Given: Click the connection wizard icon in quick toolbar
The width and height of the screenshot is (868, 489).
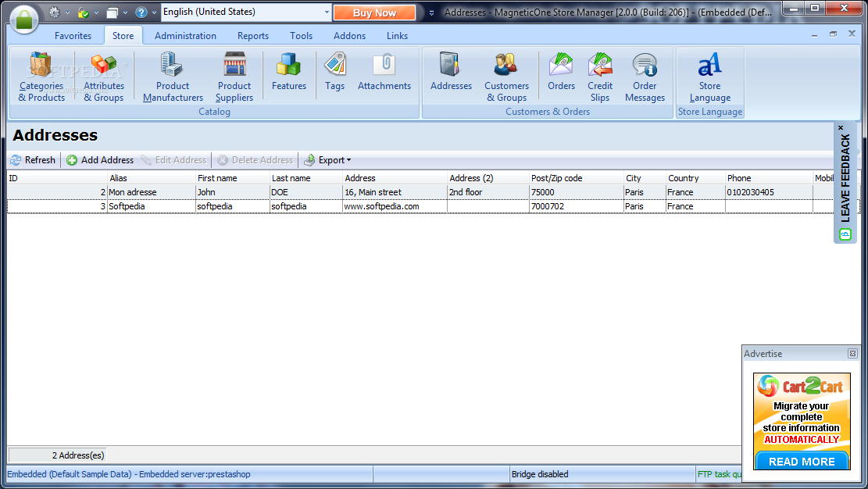Looking at the screenshot, I should pos(83,12).
